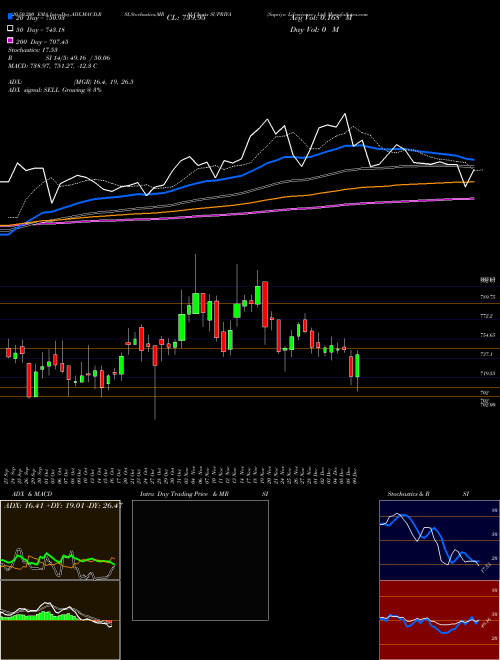Click the last green candlestick on the chart
Image resolution: width=500 pixels, height=660 pixels.
(x=358, y=365)
